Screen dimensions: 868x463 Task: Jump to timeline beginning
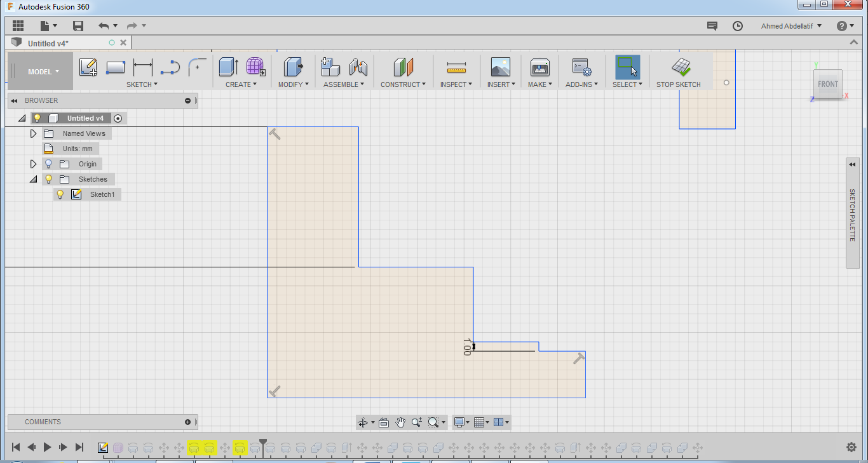(16, 447)
